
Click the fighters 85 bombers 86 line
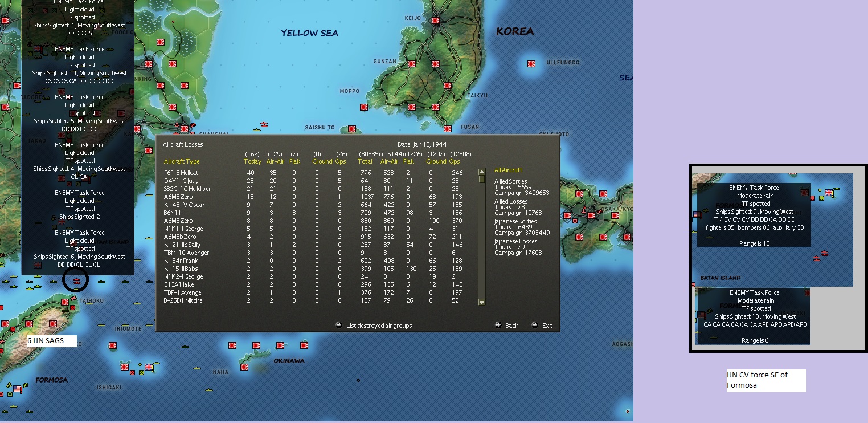click(x=755, y=227)
